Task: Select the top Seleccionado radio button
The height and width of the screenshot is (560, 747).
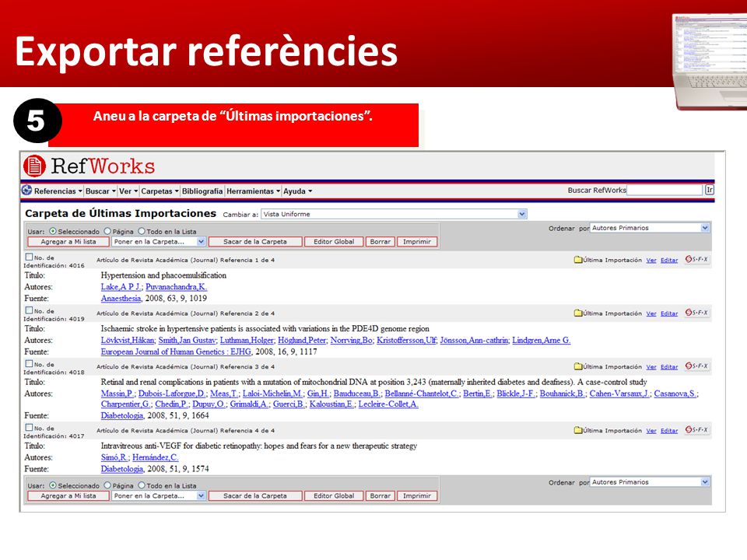Action: [x=53, y=231]
